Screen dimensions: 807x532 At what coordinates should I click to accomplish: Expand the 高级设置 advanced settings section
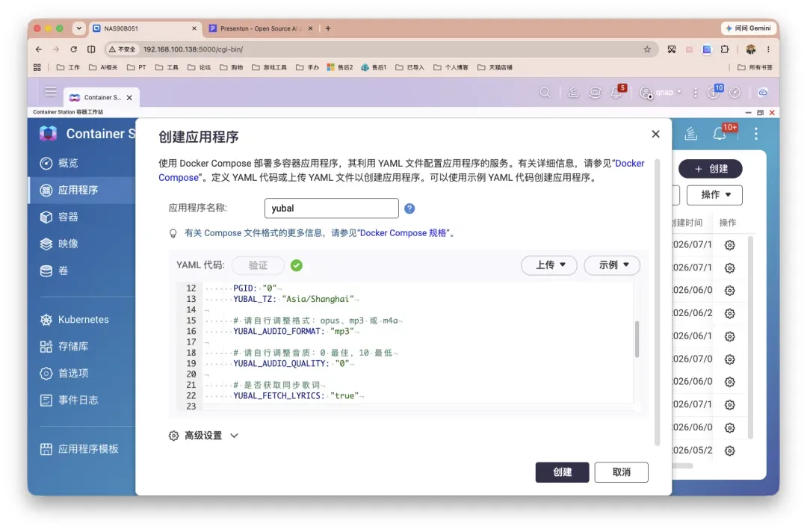[x=203, y=436]
